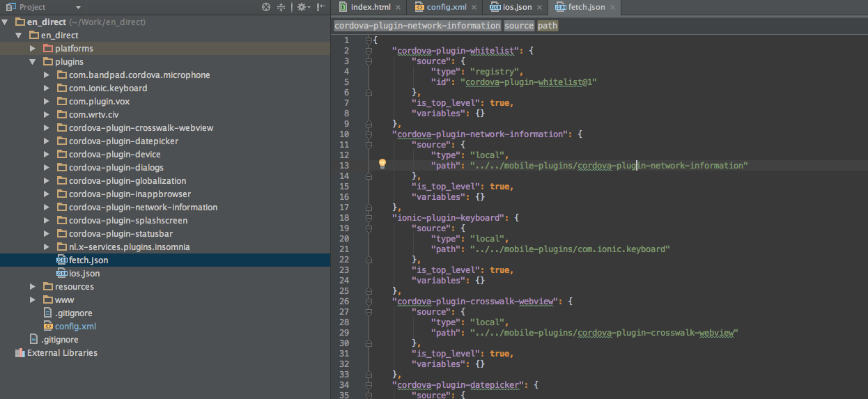Select the cordova-plugin-datepicker folder label
Screen dimensions: 868x399
(123, 141)
